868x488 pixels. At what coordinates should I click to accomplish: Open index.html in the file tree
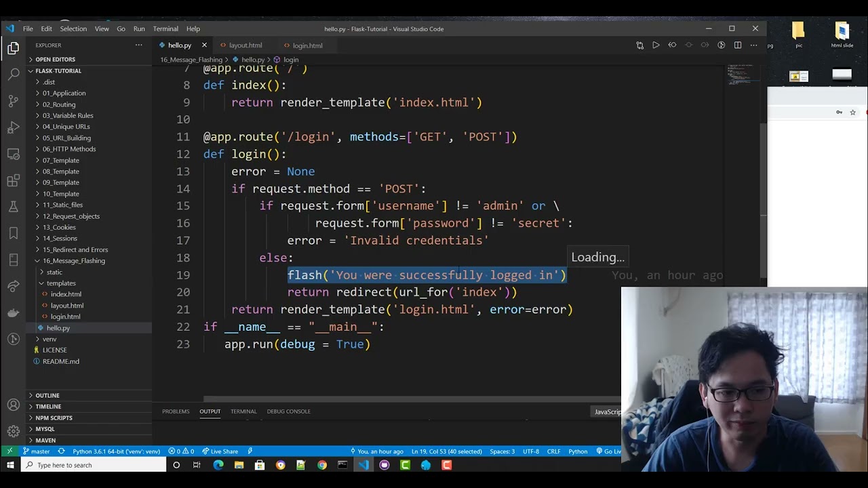[66, 294]
